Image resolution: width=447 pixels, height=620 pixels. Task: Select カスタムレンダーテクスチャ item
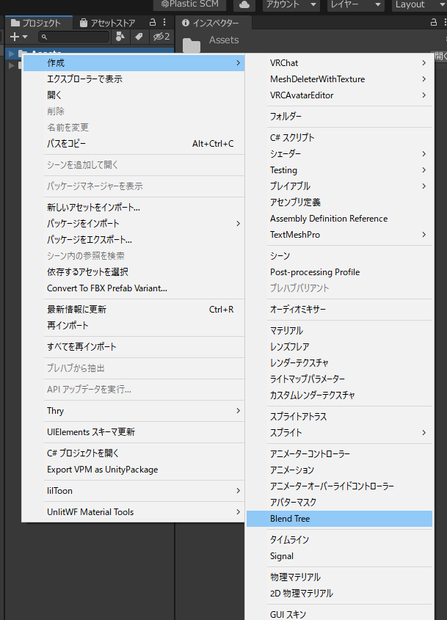point(339,395)
